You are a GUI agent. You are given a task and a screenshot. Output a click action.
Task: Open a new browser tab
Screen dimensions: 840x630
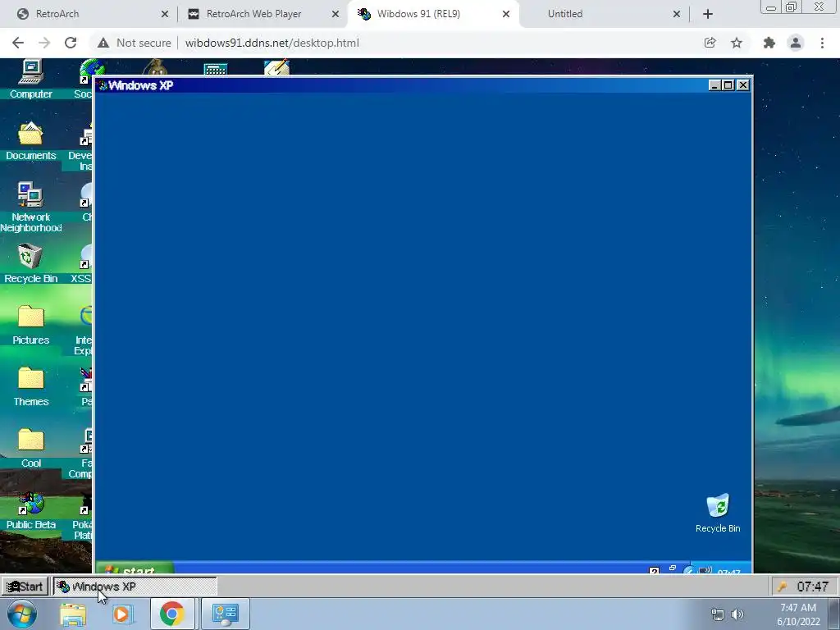point(708,15)
